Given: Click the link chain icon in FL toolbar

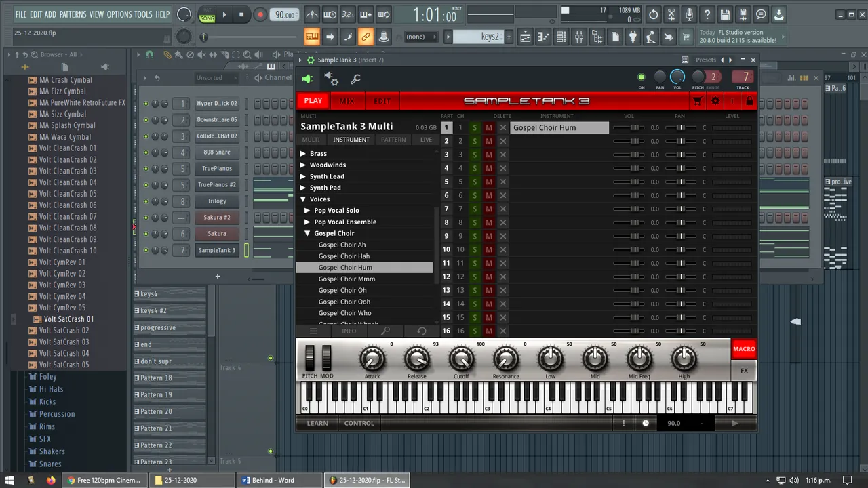Looking at the screenshot, I should 366,37.
